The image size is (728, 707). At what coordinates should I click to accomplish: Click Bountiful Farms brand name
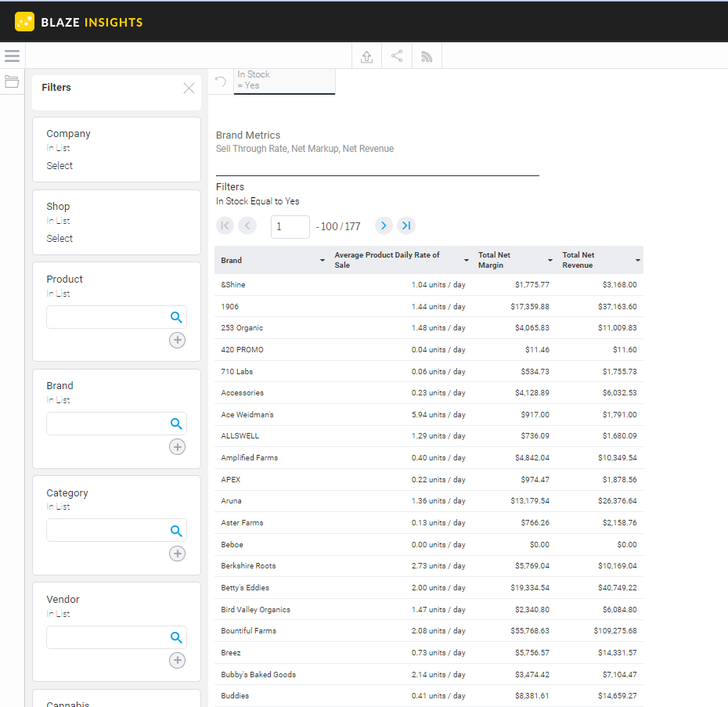(248, 631)
